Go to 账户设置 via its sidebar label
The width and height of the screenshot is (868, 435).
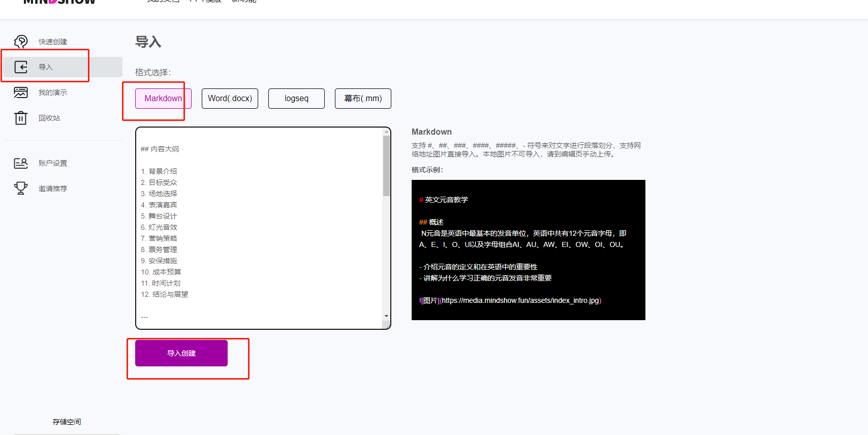pos(53,163)
